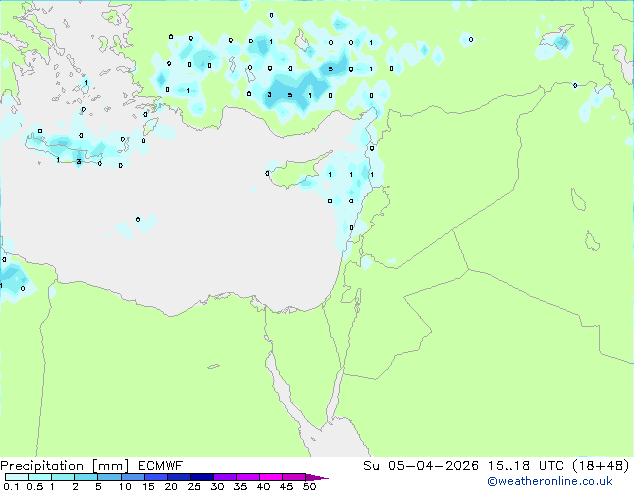Select the 1–2 mm legend color swatch
The width and height of the screenshot is (634, 490).
tap(63, 477)
